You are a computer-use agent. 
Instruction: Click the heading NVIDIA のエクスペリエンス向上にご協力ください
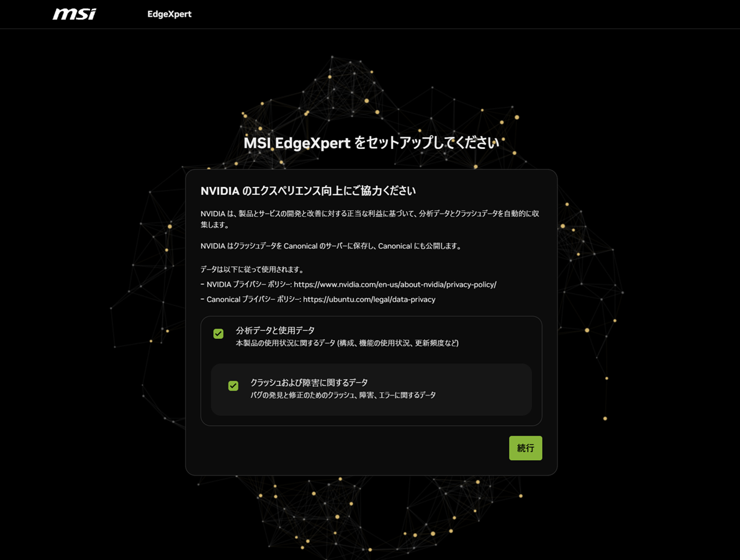tap(308, 191)
